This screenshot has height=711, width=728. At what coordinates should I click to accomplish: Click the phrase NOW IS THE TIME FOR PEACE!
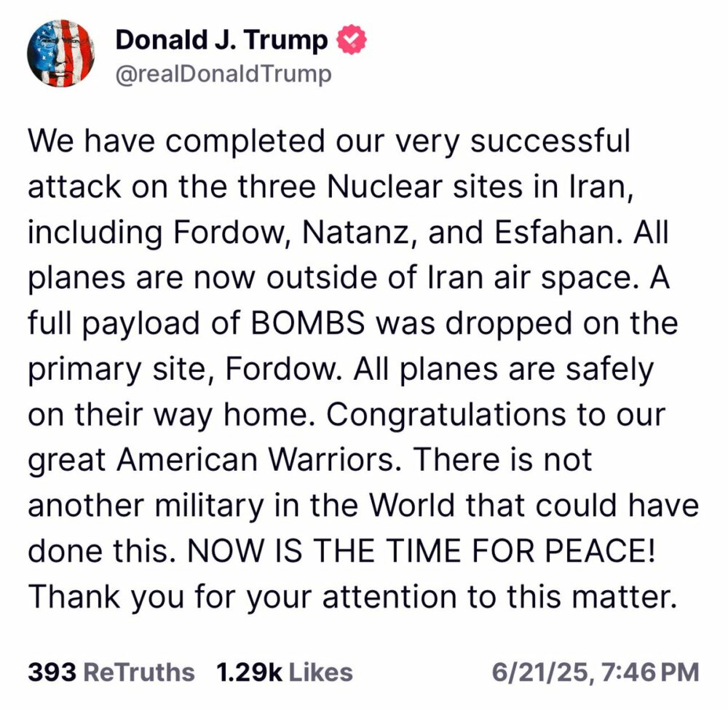pyautogui.click(x=421, y=550)
